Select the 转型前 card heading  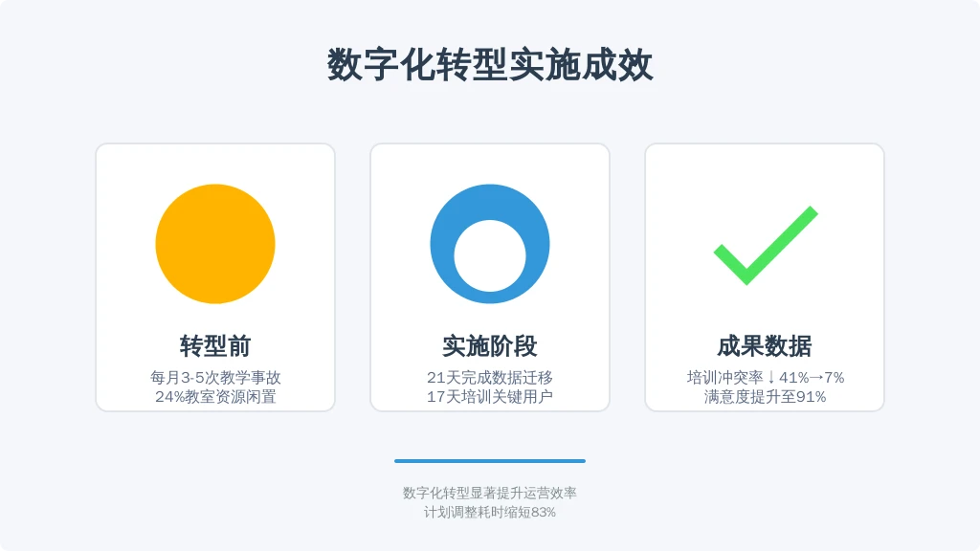pyautogui.click(x=215, y=346)
